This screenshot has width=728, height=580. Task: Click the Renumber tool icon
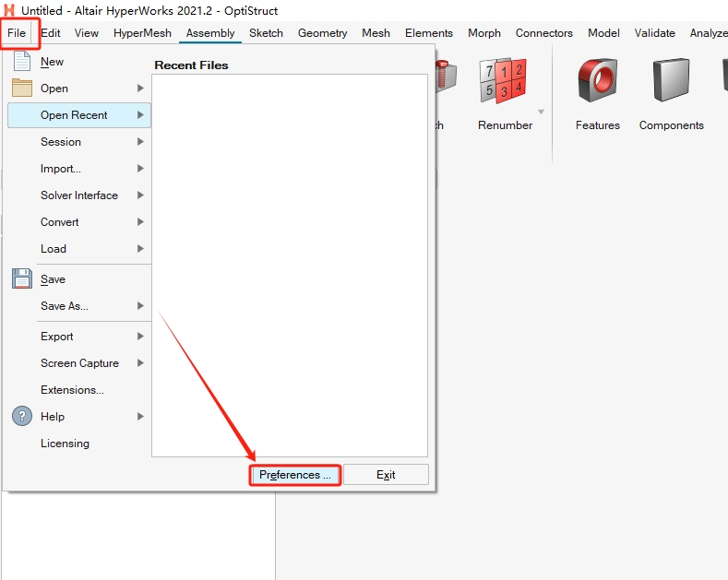pos(504,81)
